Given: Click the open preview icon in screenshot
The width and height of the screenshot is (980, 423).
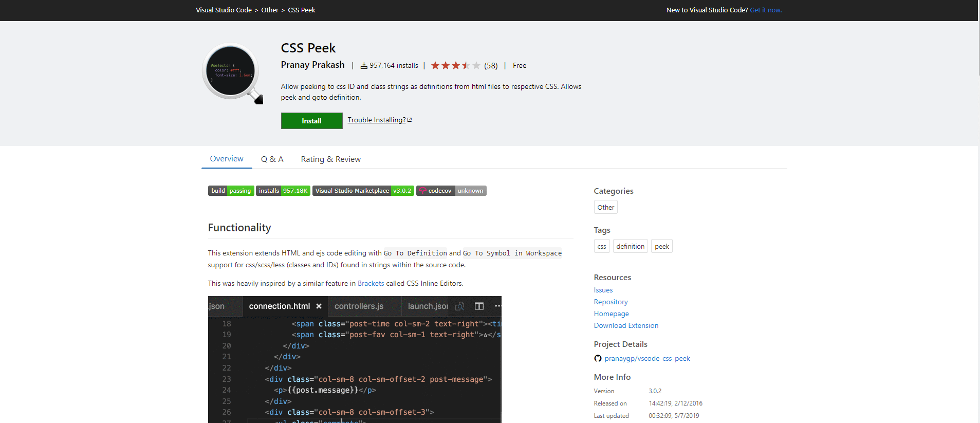Looking at the screenshot, I should point(460,306).
